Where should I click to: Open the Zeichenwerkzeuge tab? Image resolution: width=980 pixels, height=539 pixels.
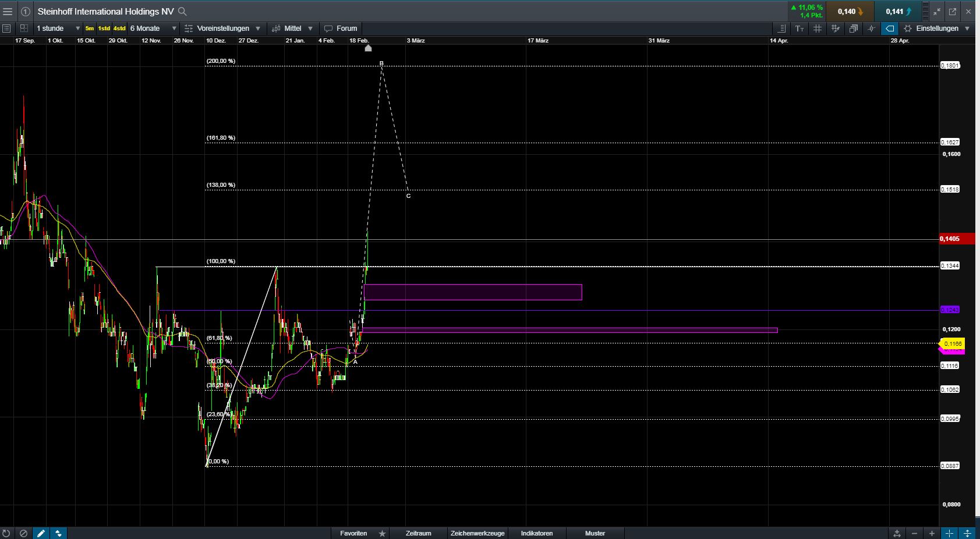pyautogui.click(x=477, y=533)
